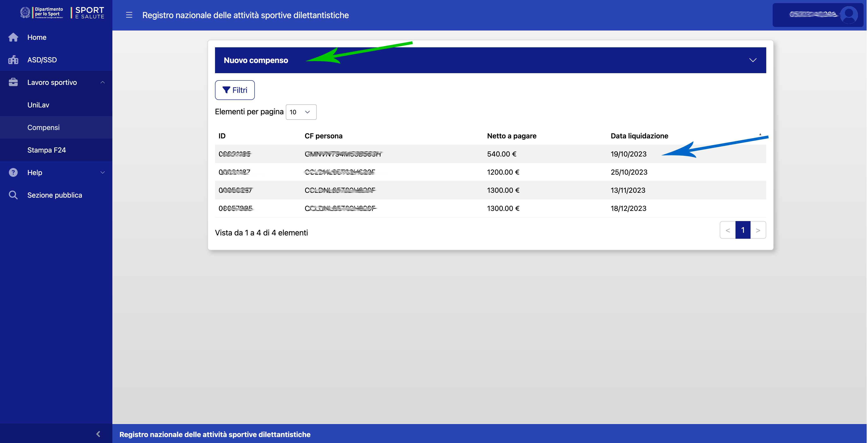Open the UniLav menu item
Viewport: 868px width, 443px height.
[38, 105]
